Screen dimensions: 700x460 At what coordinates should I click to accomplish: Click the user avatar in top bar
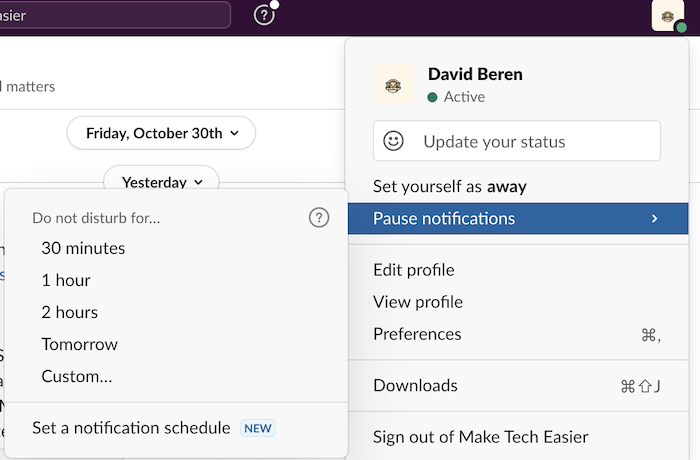pos(668,16)
